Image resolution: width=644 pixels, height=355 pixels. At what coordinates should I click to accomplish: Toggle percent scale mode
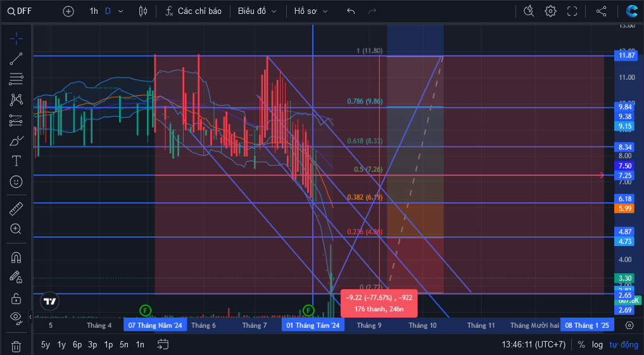point(581,345)
